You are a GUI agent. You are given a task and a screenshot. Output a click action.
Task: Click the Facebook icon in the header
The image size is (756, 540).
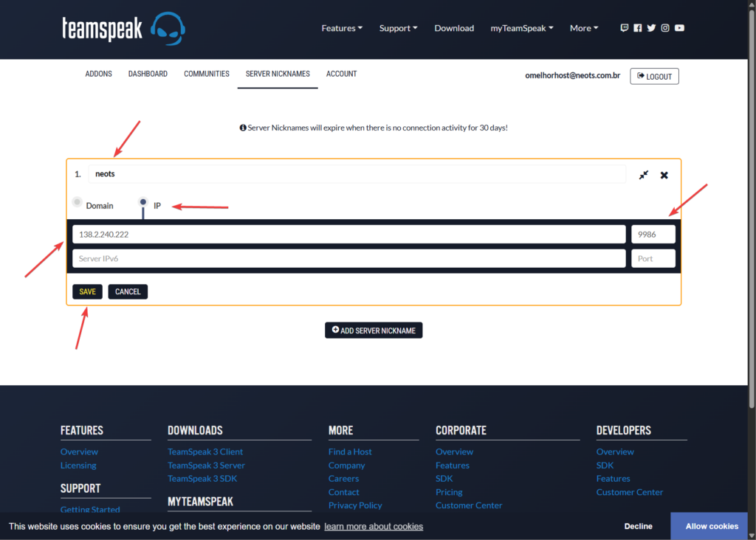pos(637,27)
